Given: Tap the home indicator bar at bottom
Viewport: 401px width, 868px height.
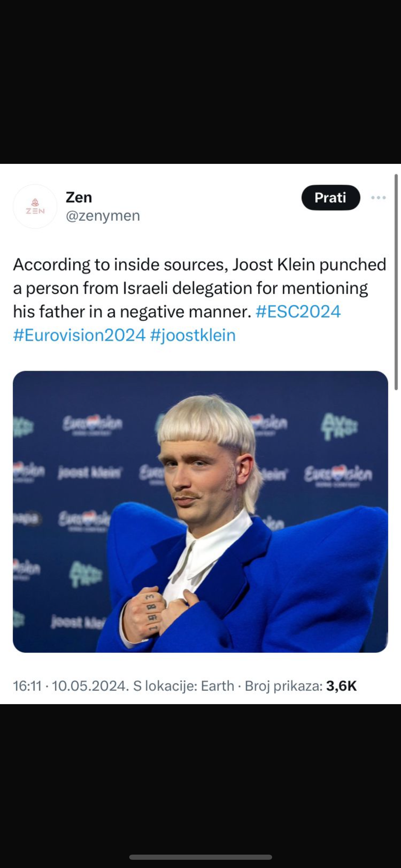Looking at the screenshot, I should pyautogui.click(x=200, y=857).
